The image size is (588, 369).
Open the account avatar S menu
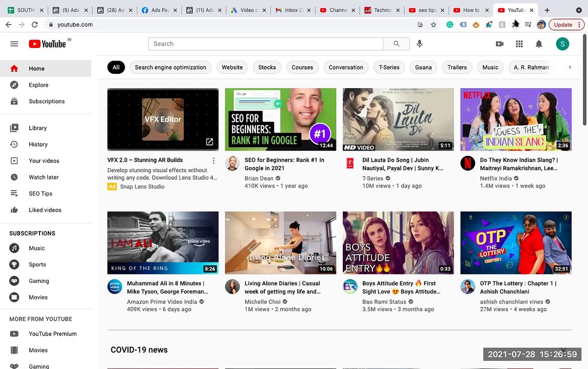point(562,44)
